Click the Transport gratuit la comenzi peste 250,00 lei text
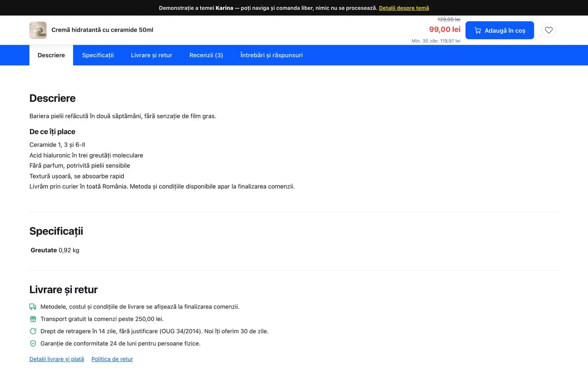Viewport: 588px width, 368px height. (102, 319)
